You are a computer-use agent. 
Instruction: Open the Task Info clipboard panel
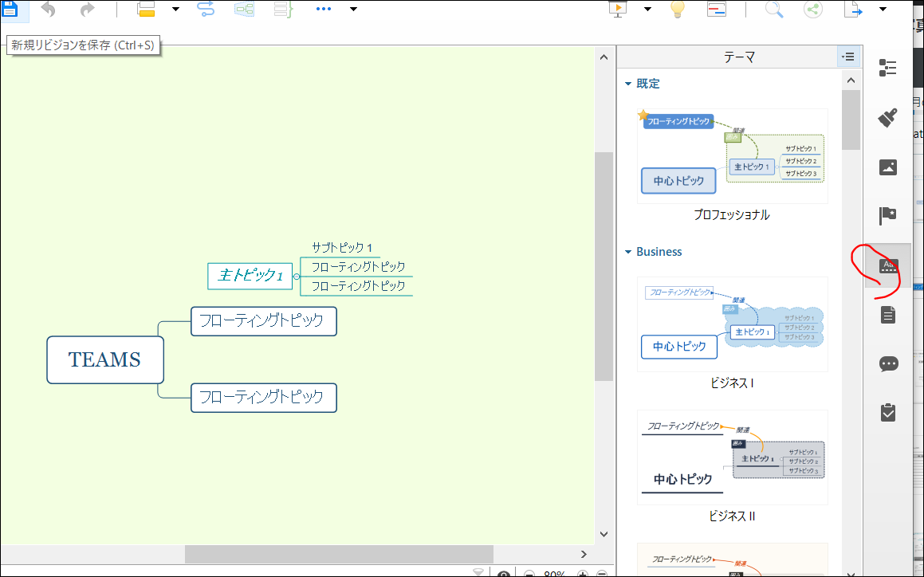point(887,412)
